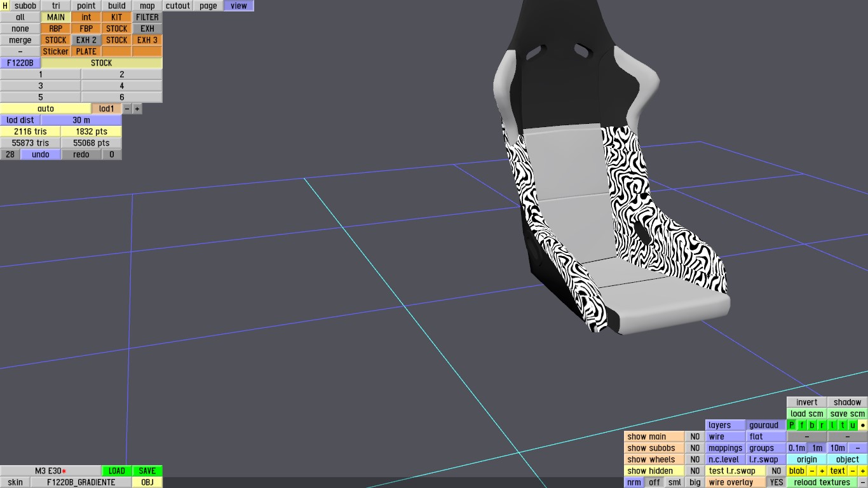Viewport: 868px width, 488px height.
Task: Toggle the wire overlay YES switch
Action: pos(776,482)
